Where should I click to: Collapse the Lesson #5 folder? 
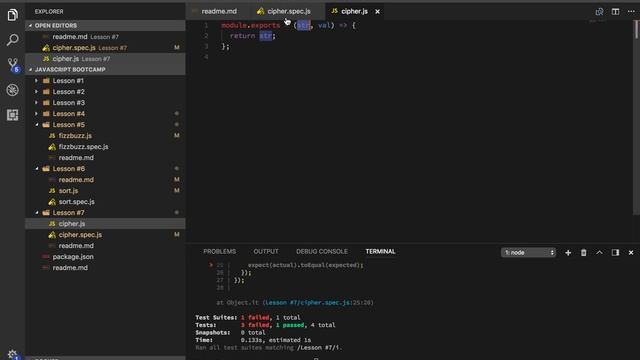coord(105,124)
